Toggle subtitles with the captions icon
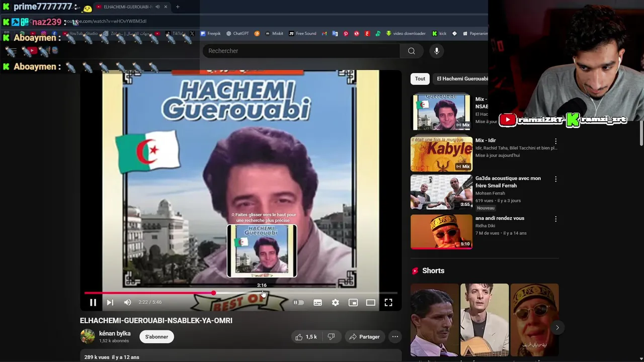The width and height of the screenshot is (644, 362). tap(318, 302)
